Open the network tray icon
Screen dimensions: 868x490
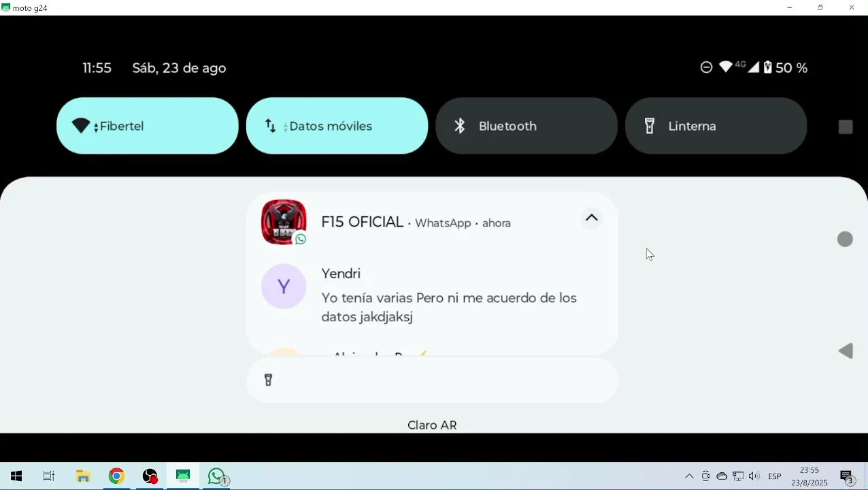click(x=738, y=476)
